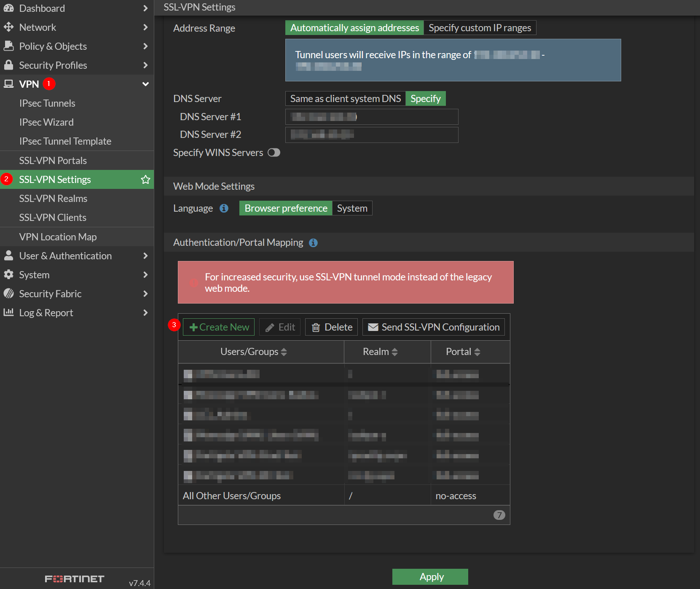
Task: Collapse the VPN menu section
Action: click(x=145, y=84)
